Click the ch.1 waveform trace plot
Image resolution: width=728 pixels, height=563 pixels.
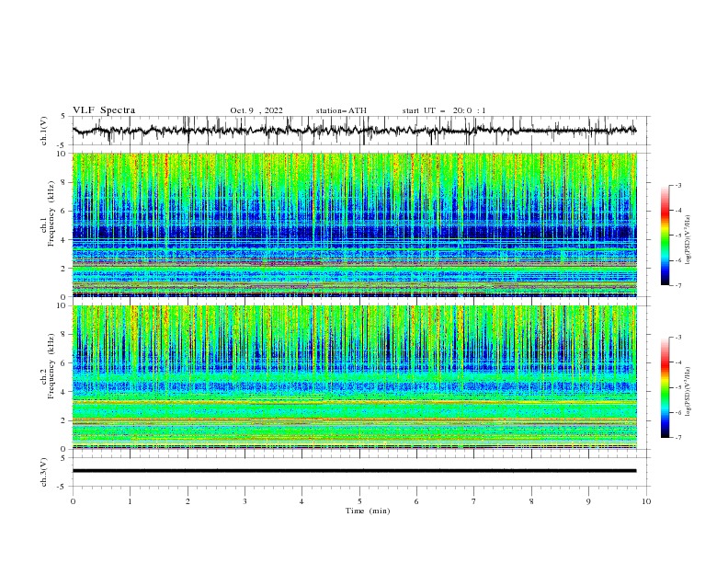354,131
